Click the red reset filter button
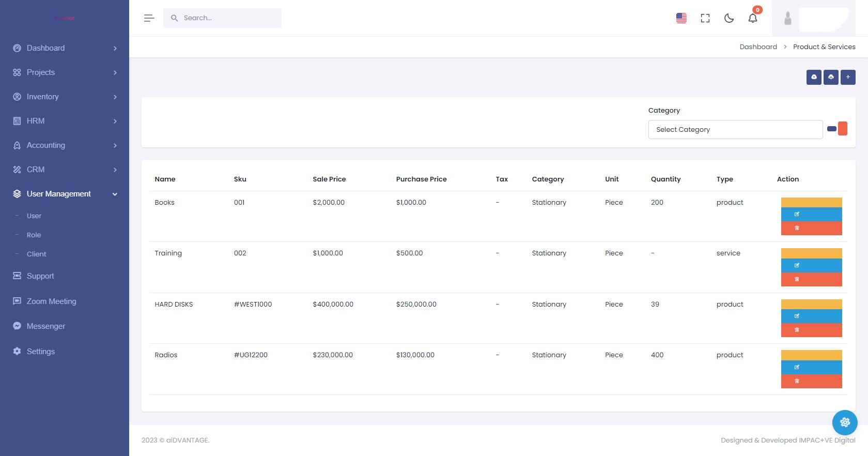This screenshot has height=456, width=868. 843,129
